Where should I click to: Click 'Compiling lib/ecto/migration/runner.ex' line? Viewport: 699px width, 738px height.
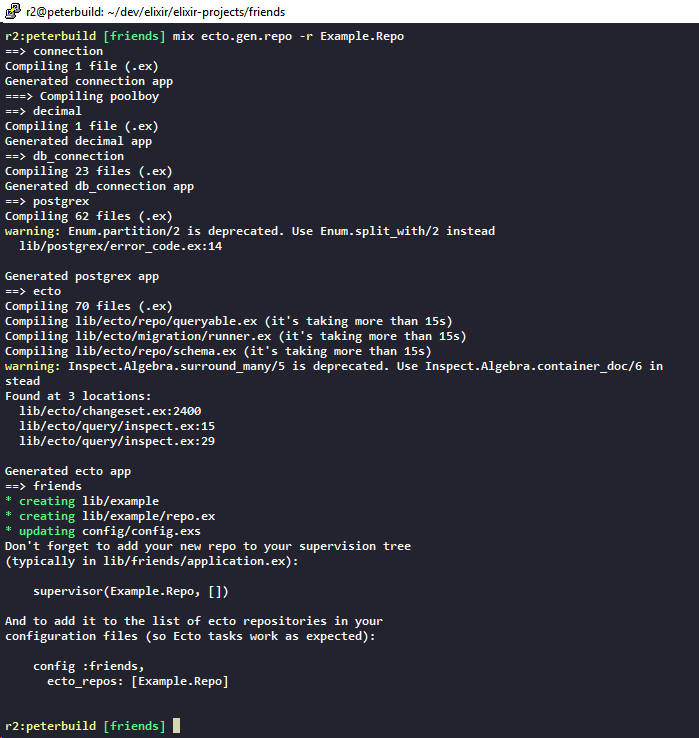coord(236,336)
